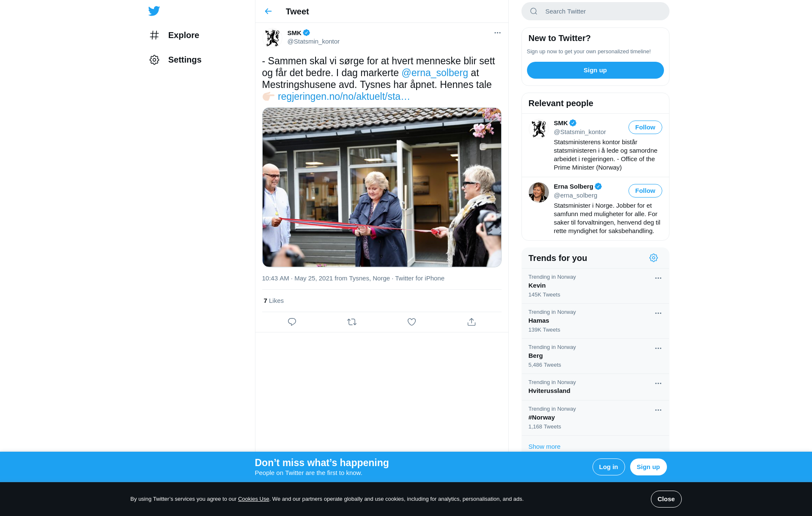Open the ribbon-cutting photo

coord(381,187)
